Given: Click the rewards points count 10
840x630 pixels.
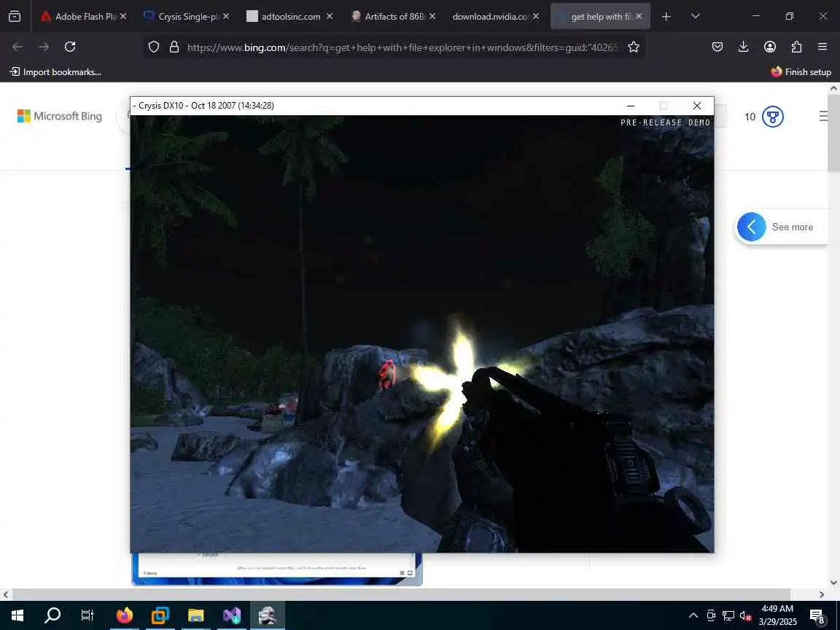Looking at the screenshot, I should [x=750, y=117].
